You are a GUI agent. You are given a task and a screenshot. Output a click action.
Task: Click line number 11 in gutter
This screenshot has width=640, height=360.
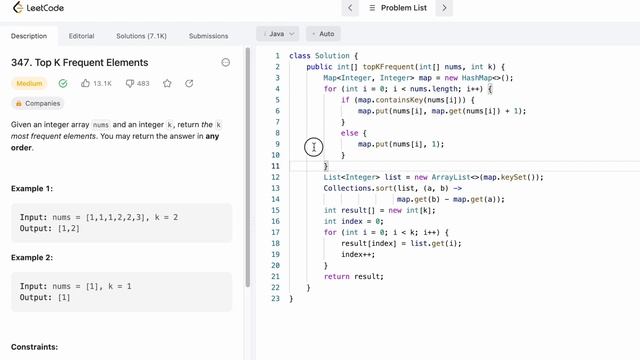click(276, 166)
